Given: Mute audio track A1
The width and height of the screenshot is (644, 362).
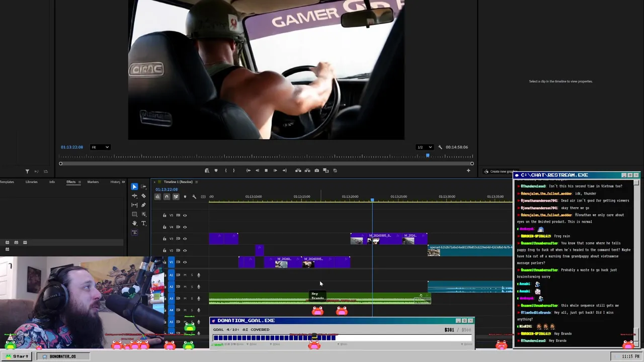Looking at the screenshot, I should 185,275.
